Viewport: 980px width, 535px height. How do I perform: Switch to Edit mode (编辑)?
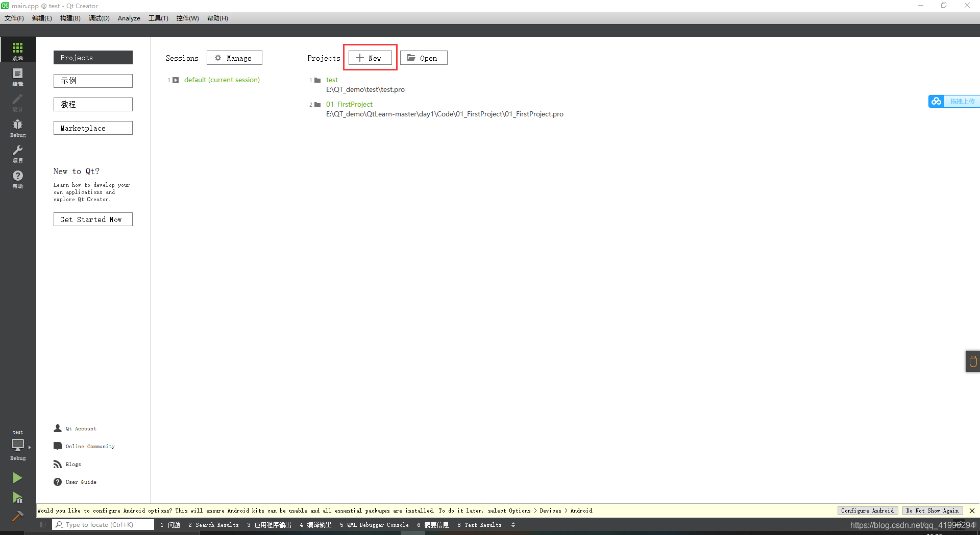pyautogui.click(x=18, y=76)
